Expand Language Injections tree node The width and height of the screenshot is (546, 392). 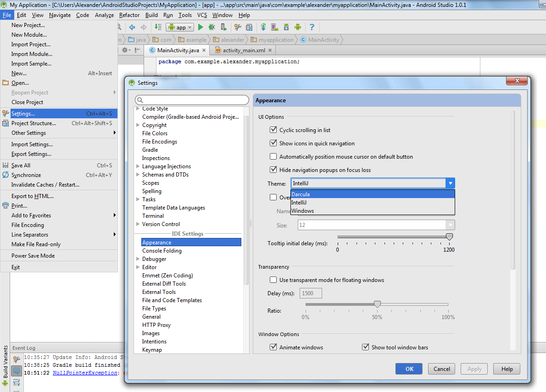tap(138, 166)
